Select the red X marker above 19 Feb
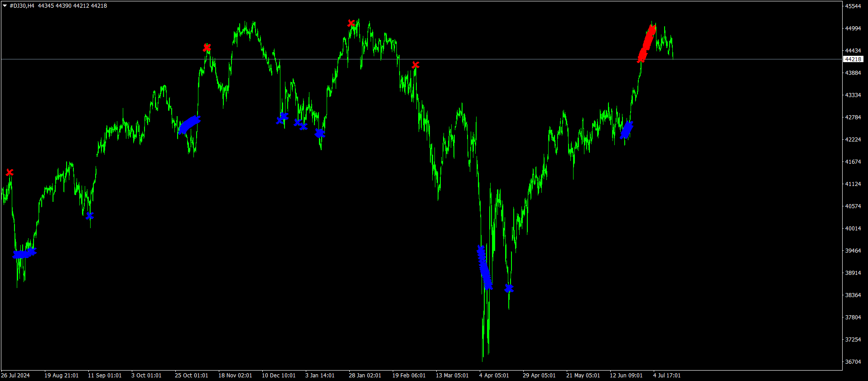 [x=415, y=65]
